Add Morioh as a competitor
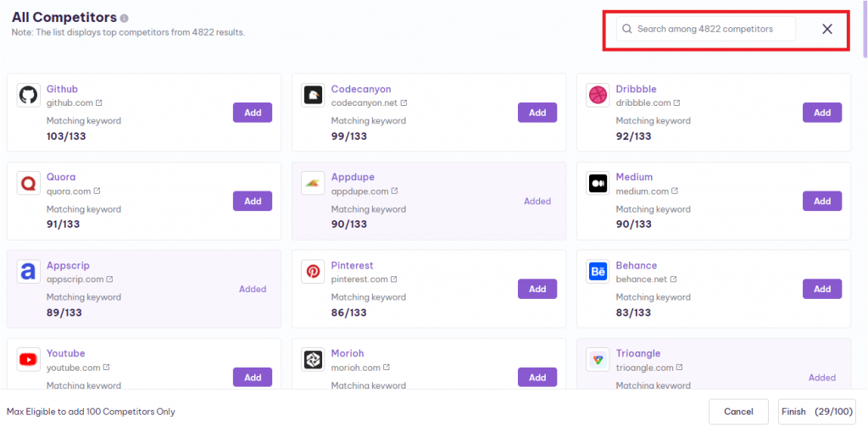Screen dimensions: 868x426 pyautogui.click(x=537, y=378)
